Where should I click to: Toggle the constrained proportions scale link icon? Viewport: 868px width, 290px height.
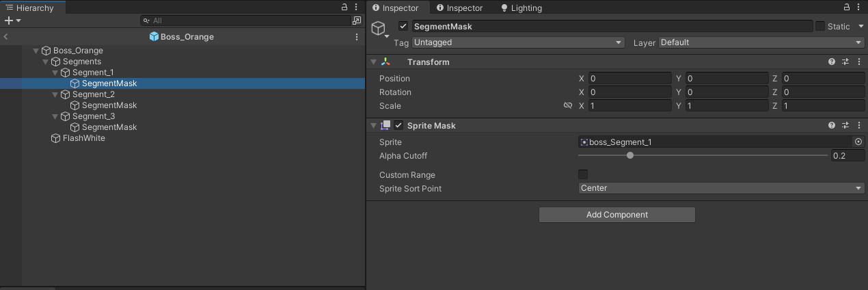coord(567,106)
